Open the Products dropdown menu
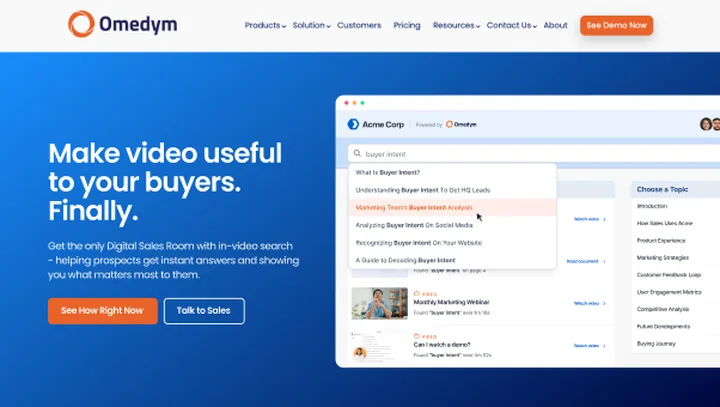Screen dimensions: 720x407 pos(265,25)
